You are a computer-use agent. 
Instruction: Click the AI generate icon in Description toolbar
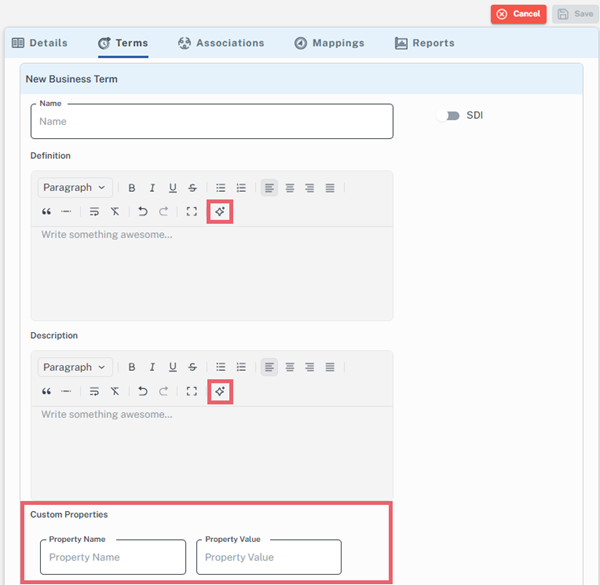[x=220, y=392]
